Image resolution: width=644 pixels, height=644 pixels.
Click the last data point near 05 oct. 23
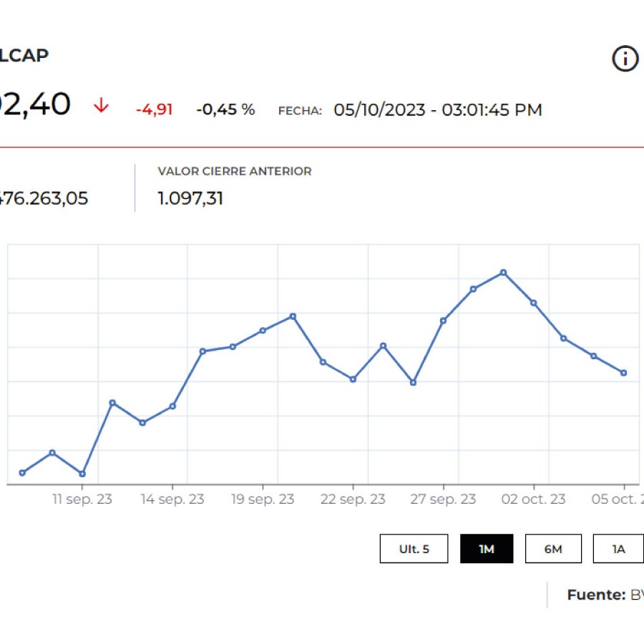click(x=624, y=372)
